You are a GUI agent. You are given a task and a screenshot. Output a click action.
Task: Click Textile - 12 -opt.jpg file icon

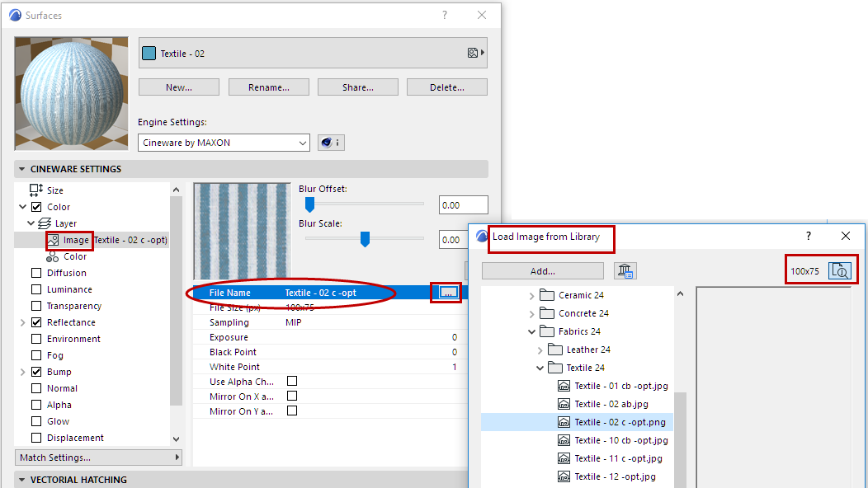(564, 477)
